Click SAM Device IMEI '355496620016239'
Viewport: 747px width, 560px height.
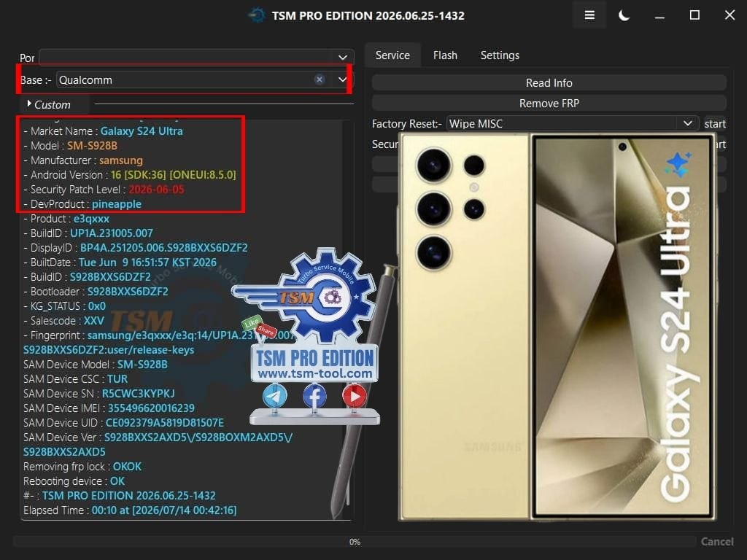[x=151, y=408]
